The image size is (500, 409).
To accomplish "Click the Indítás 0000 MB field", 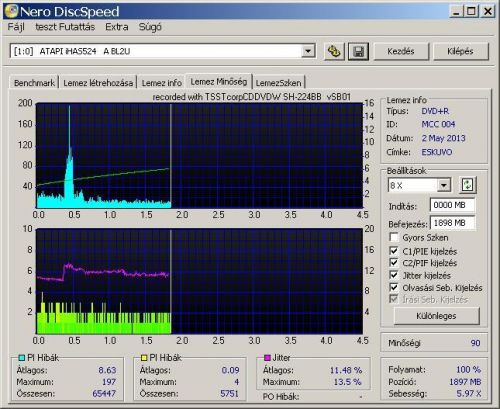I will 452,205.
